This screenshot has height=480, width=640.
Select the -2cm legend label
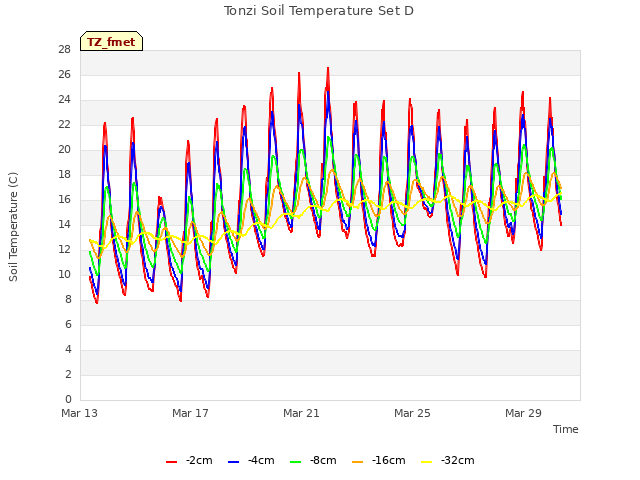(x=199, y=460)
